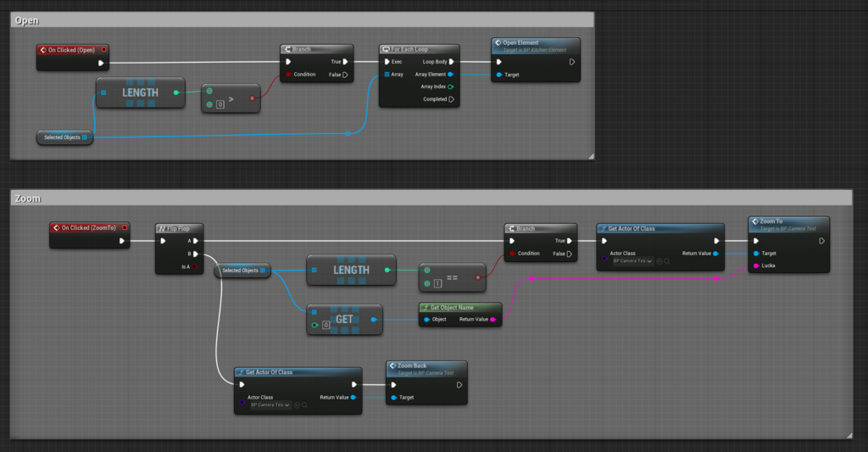Click the value field of the greater-than node
868x452 pixels.
coord(220,104)
